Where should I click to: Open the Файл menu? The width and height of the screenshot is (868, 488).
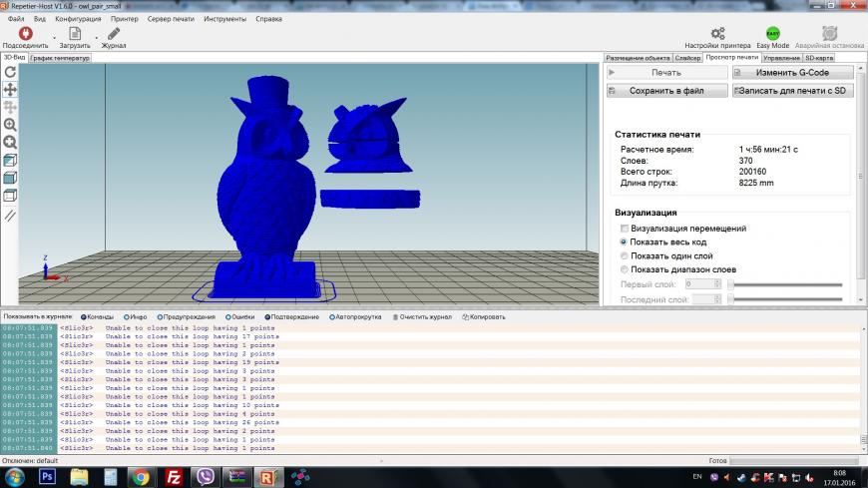pyautogui.click(x=16, y=19)
